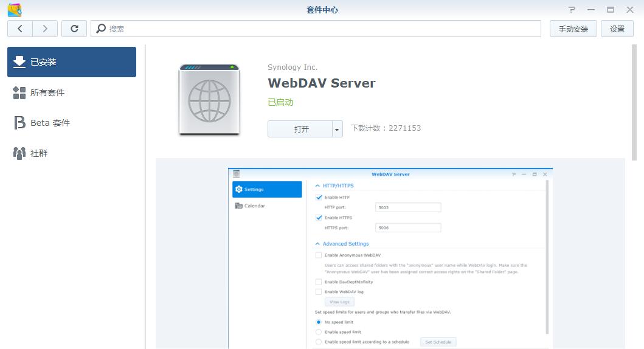Close the 套件中心 window
The height and width of the screenshot is (349, 644).
point(630,10)
